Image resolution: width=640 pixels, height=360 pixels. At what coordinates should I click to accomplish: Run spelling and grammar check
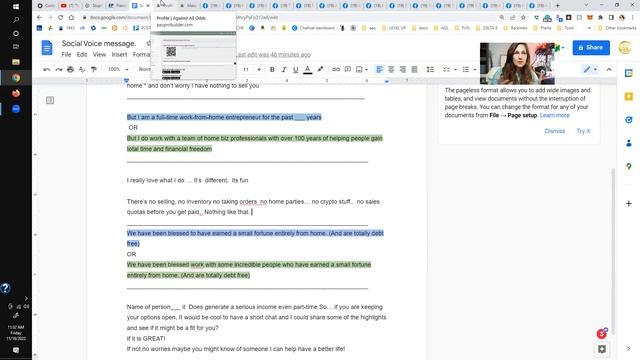[x=82, y=69]
